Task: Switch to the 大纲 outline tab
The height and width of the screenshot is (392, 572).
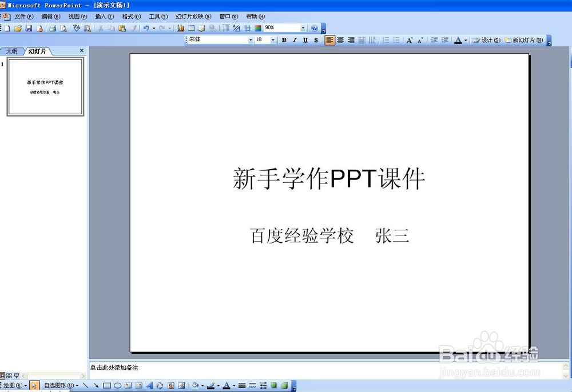Action: (x=11, y=51)
